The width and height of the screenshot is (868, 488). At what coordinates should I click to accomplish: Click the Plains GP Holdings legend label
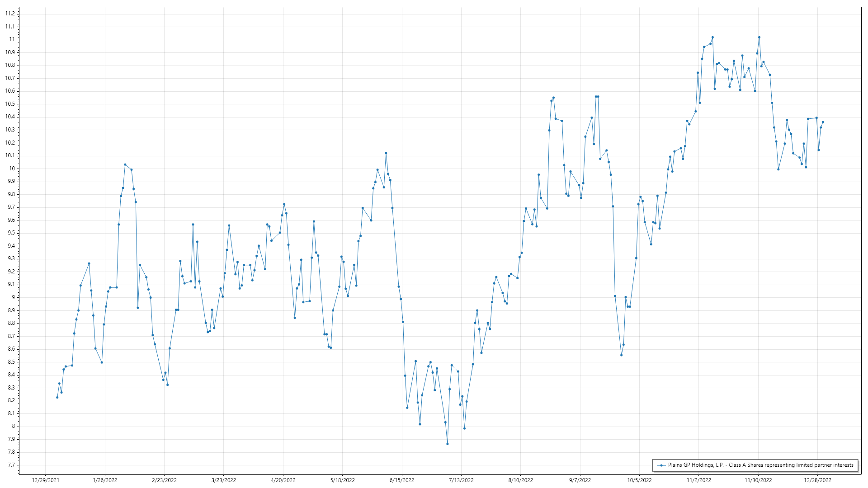tap(760, 465)
